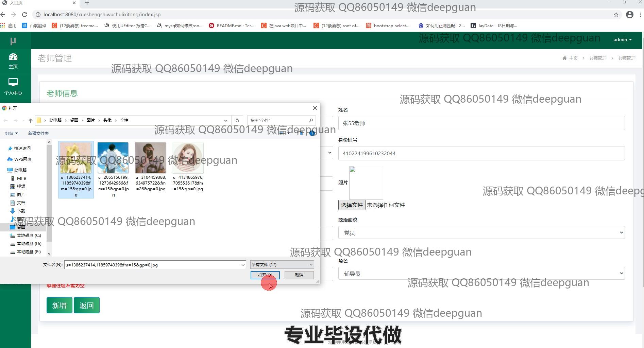The image size is (644, 348).
Task: Open the 所有文件 file type dropdown
Action: (x=282, y=265)
